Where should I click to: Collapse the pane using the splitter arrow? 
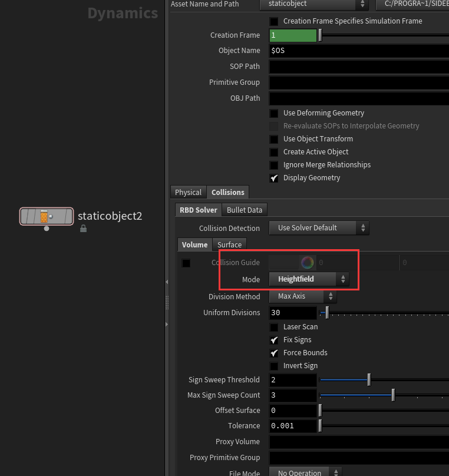pyautogui.click(x=167, y=283)
